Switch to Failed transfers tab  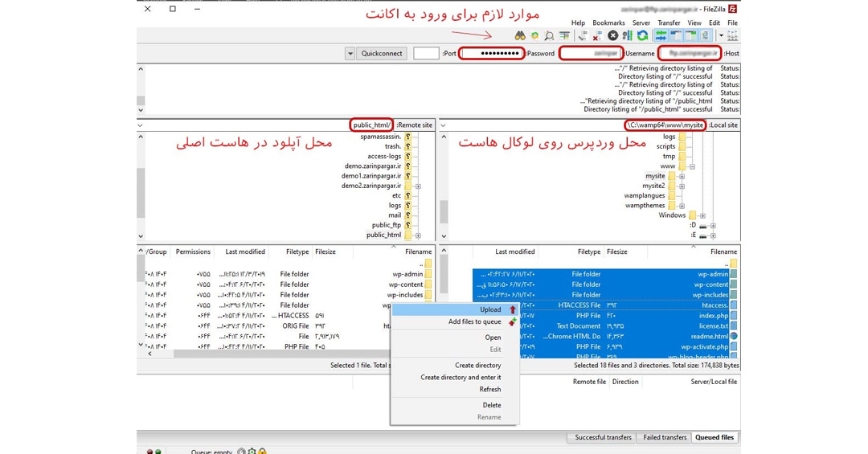[x=665, y=437]
